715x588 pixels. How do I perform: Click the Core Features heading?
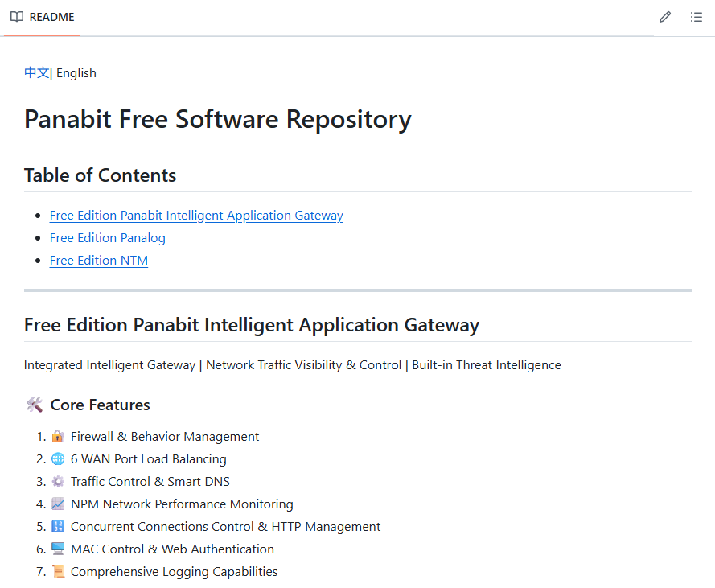coord(100,405)
